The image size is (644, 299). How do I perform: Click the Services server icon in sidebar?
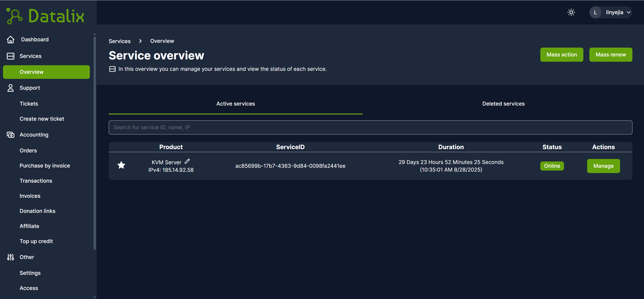(x=11, y=56)
